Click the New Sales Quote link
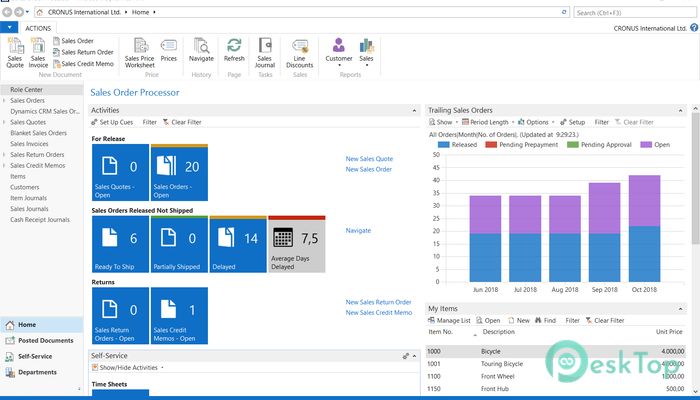The width and height of the screenshot is (700, 400). [369, 158]
